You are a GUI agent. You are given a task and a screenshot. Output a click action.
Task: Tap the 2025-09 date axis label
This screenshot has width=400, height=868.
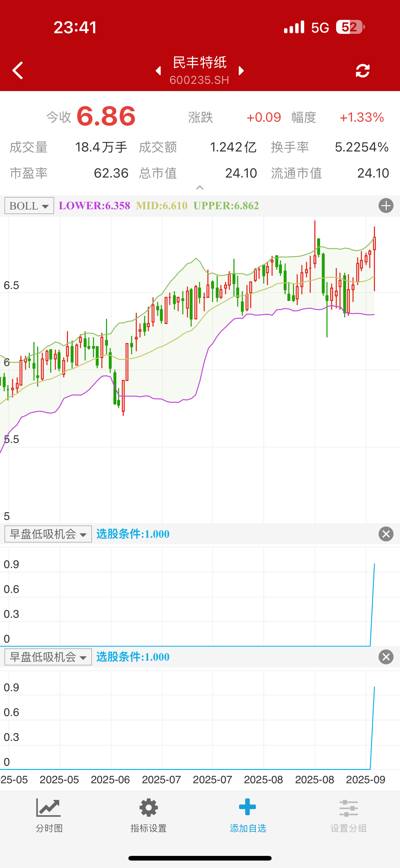[x=366, y=780]
